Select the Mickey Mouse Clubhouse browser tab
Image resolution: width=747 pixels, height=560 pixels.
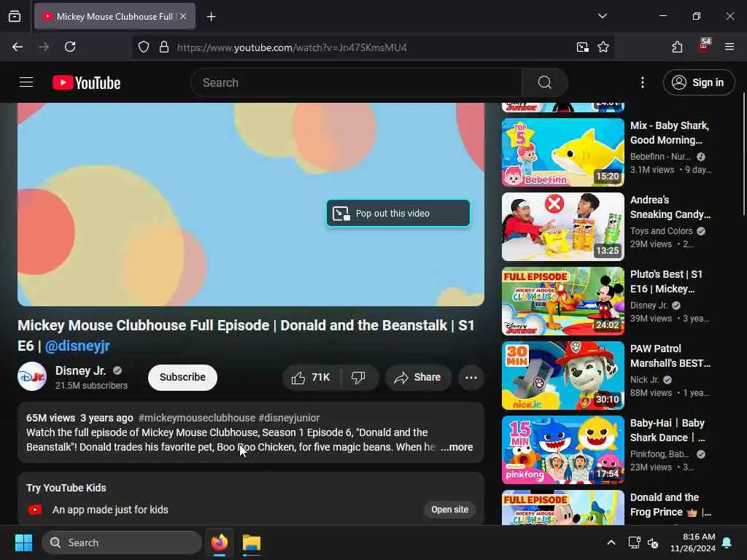click(x=115, y=16)
